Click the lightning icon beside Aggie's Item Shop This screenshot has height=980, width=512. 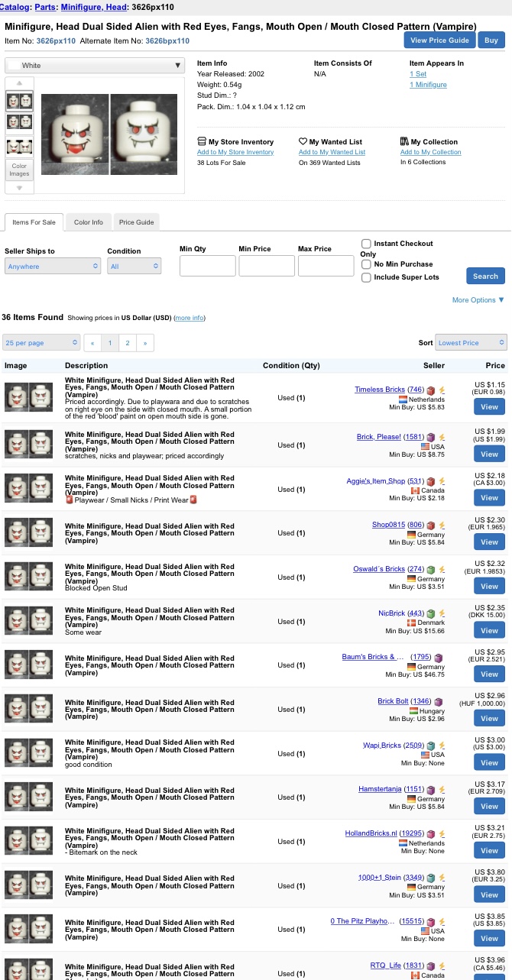pyautogui.click(x=442, y=482)
